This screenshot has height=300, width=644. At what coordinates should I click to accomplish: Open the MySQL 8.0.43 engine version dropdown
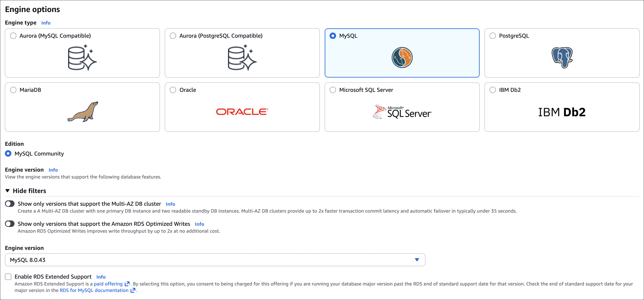coord(215,260)
